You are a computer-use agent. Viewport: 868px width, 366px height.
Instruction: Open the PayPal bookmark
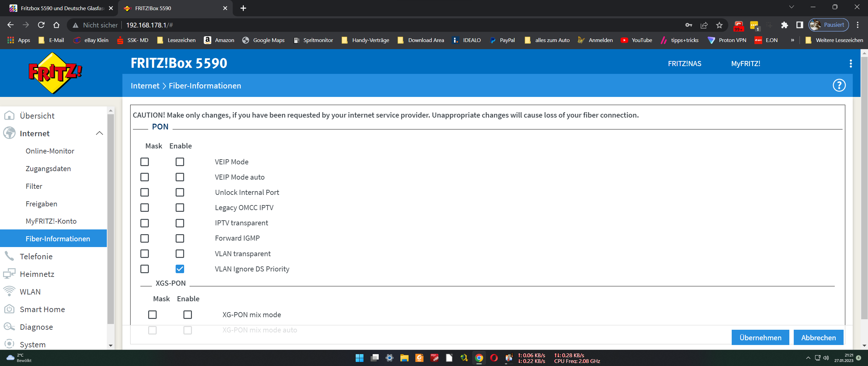click(502, 40)
